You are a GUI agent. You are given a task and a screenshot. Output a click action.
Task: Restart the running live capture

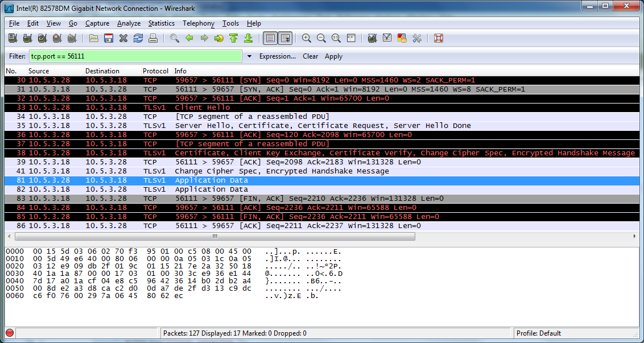pos(72,38)
